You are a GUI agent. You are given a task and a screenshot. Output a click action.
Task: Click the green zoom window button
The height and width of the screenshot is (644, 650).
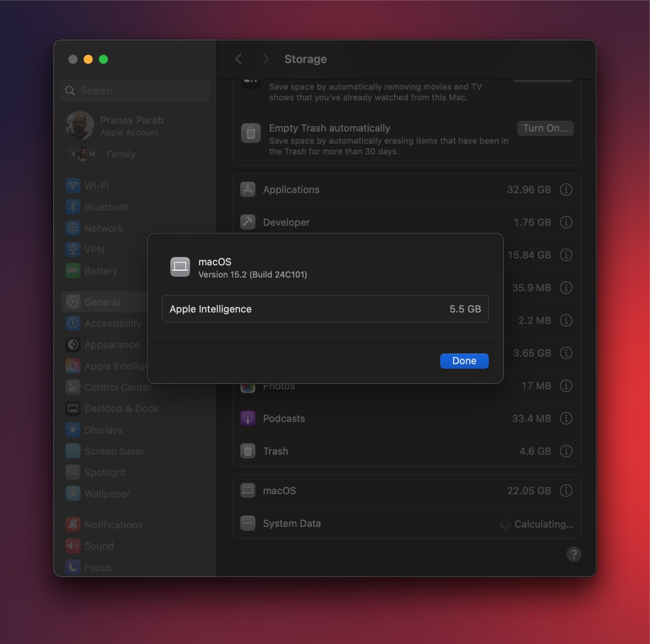[x=103, y=59]
